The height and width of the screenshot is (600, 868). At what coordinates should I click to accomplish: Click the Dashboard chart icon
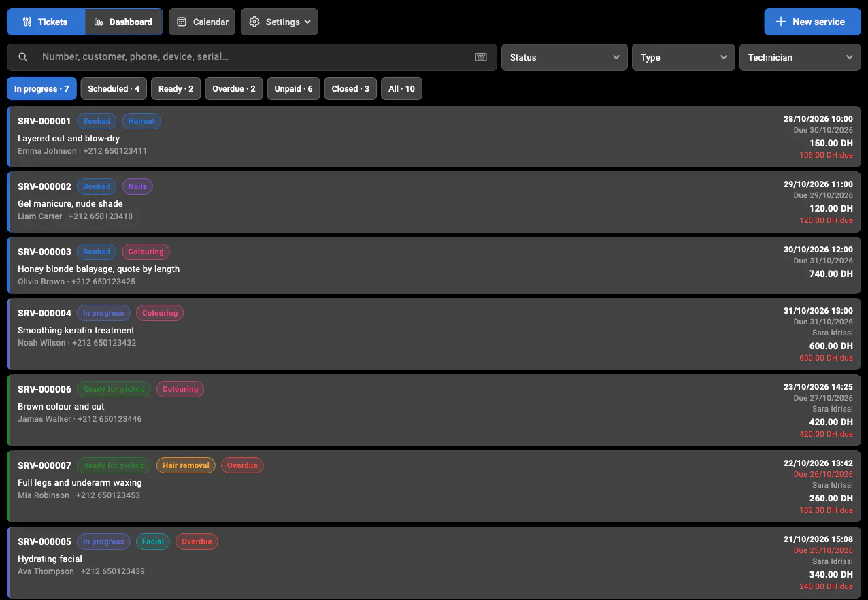(x=99, y=22)
